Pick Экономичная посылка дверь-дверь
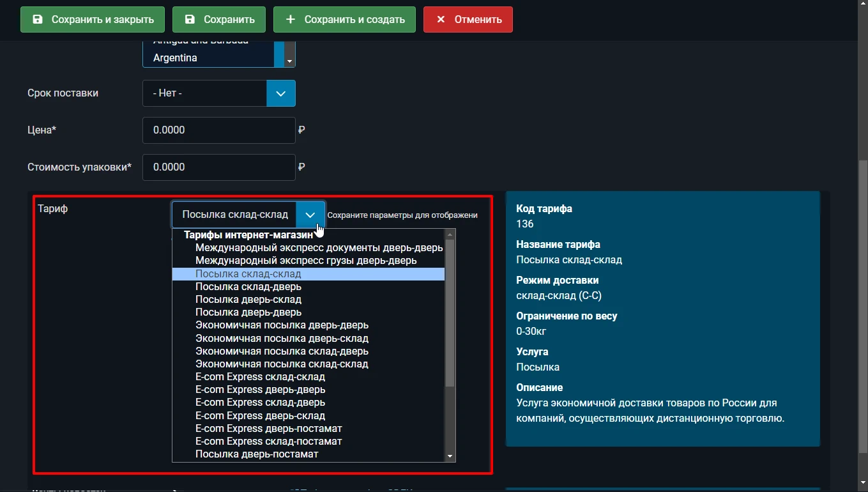 308,325
